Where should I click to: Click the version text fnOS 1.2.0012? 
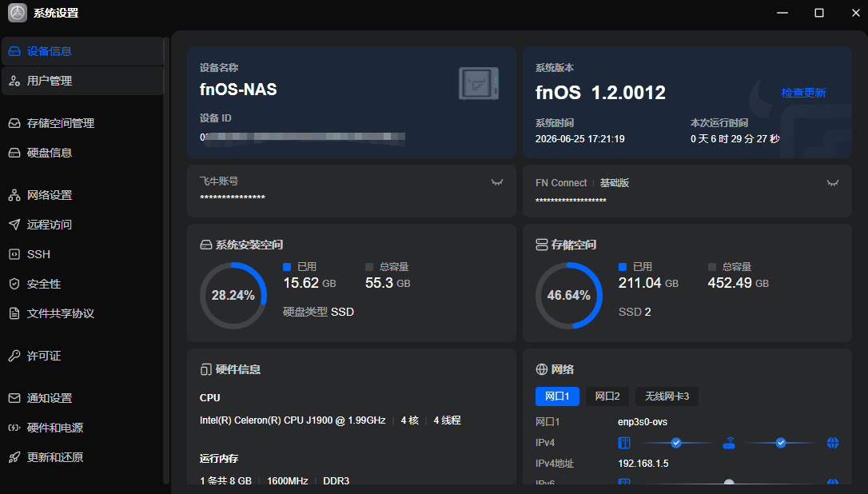(x=600, y=93)
